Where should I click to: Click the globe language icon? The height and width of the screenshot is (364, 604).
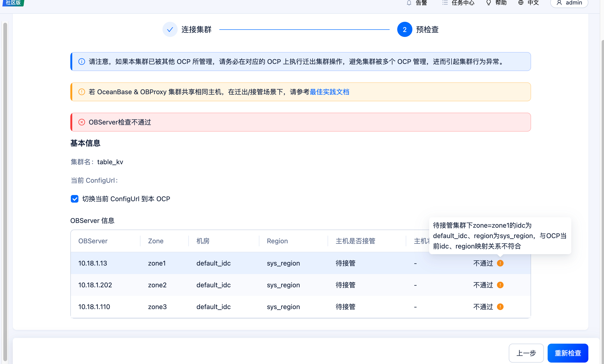click(x=521, y=3)
